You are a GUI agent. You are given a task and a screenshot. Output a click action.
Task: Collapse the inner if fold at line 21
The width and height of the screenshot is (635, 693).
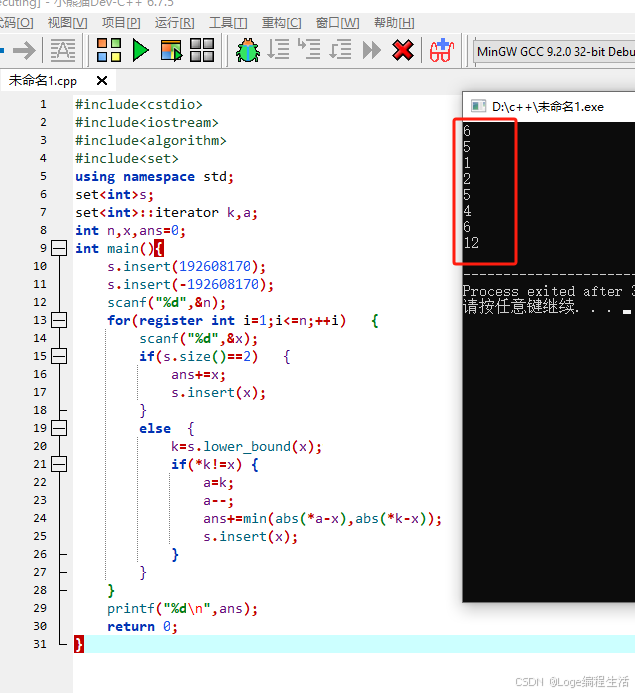point(59,464)
